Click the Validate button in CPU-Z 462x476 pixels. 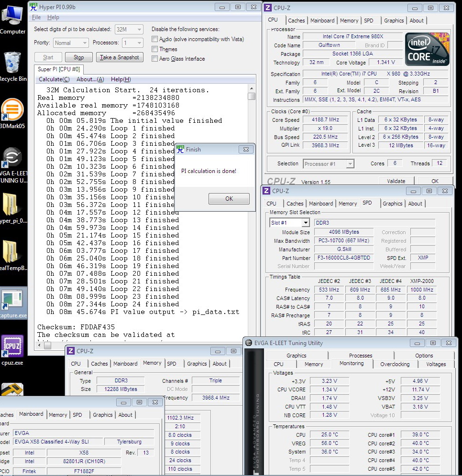[x=396, y=181]
